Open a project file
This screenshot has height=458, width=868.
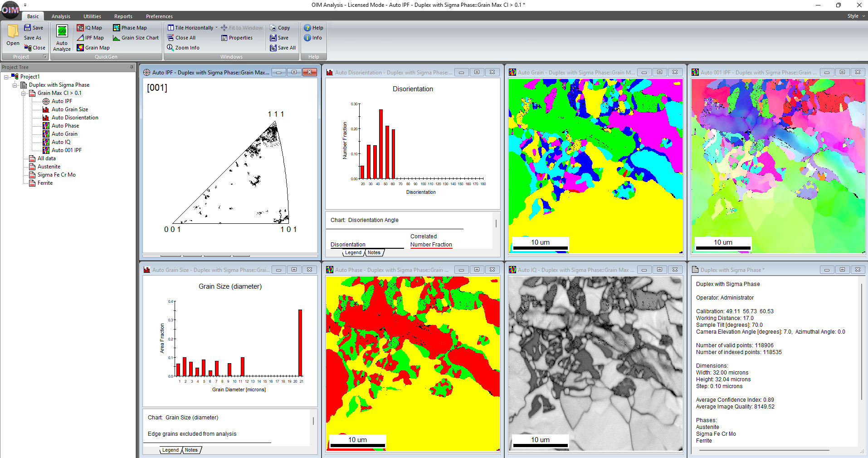(x=12, y=36)
